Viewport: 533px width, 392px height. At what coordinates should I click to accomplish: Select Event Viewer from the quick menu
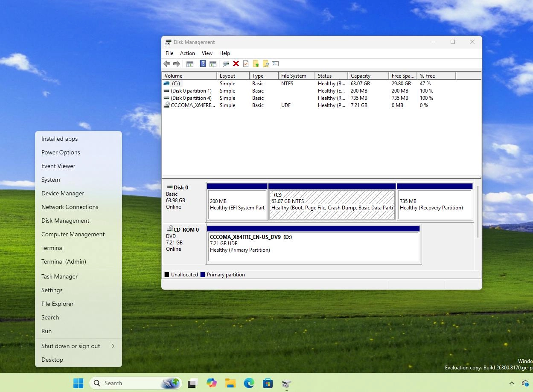pos(58,166)
